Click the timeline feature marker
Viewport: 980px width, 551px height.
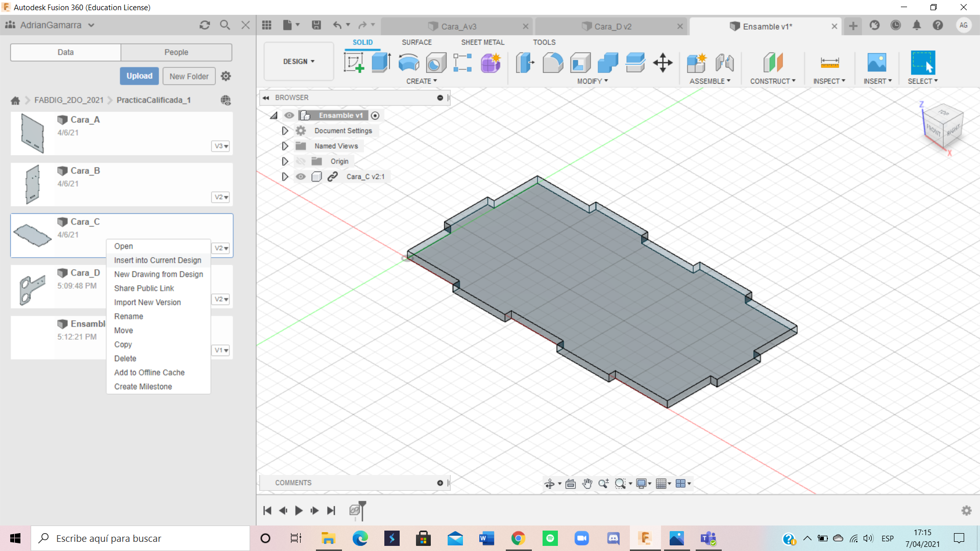pos(355,510)
